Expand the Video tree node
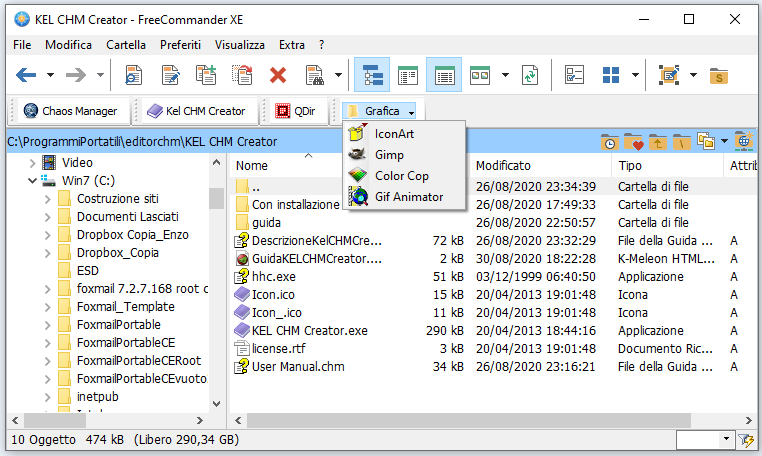The width and height of the screenshot is (762, 456). tap(33, 163)
